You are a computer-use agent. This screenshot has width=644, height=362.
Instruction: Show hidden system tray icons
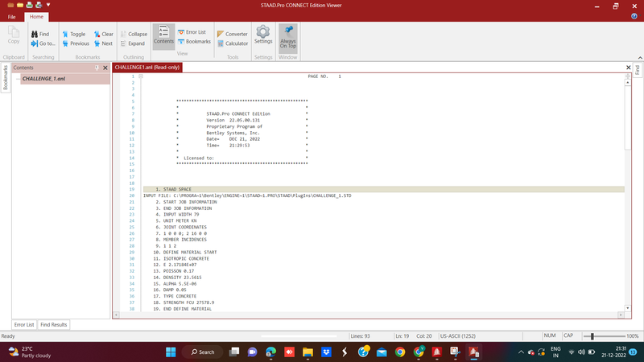coord(521,352)
